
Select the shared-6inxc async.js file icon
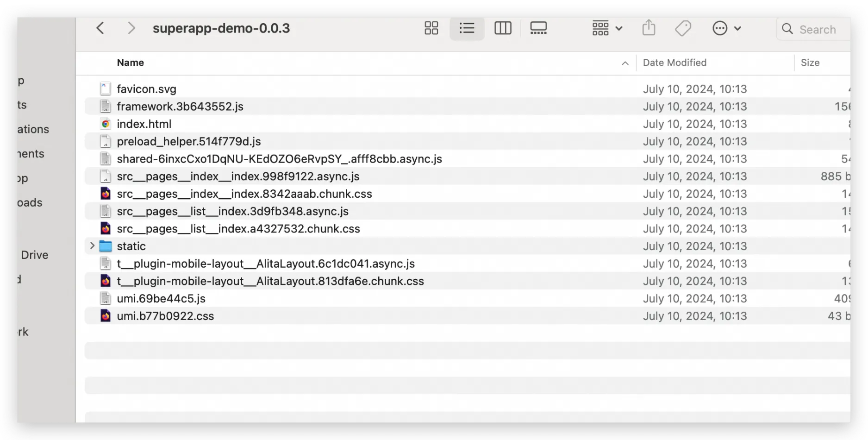coord(106,159)
